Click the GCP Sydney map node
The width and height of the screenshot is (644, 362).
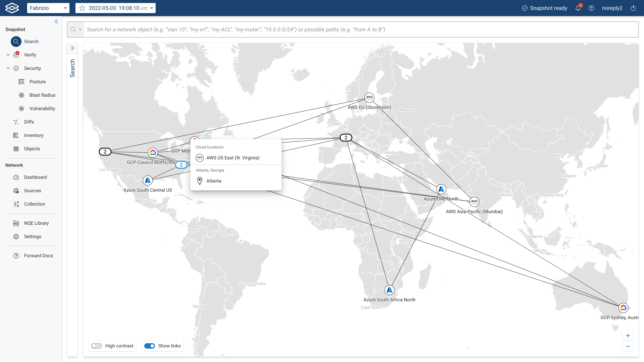tap(623, 308)
